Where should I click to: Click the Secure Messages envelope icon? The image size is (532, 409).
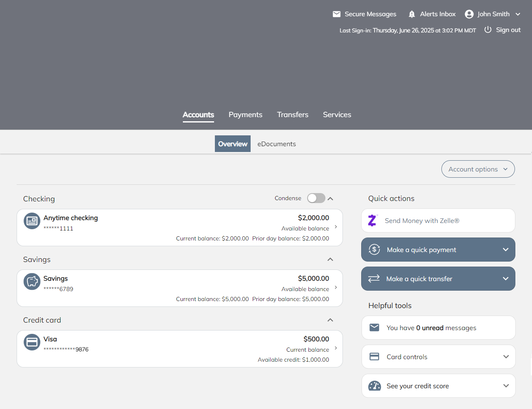pos(337,14)
